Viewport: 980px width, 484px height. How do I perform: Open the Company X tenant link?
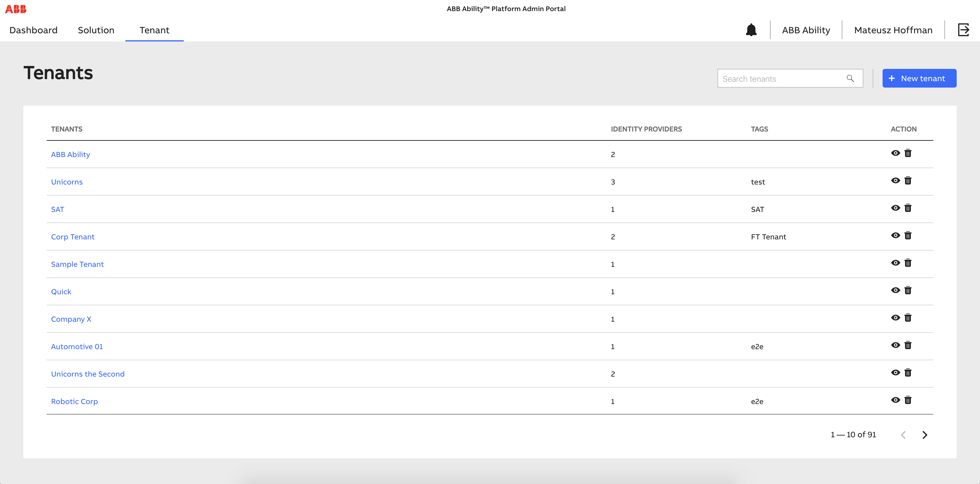[71, 319]
